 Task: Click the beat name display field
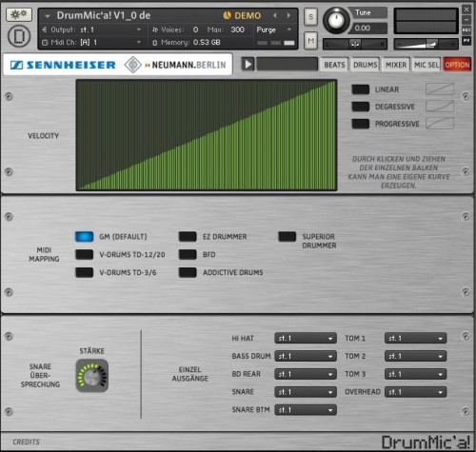click(x=287, y=65)
